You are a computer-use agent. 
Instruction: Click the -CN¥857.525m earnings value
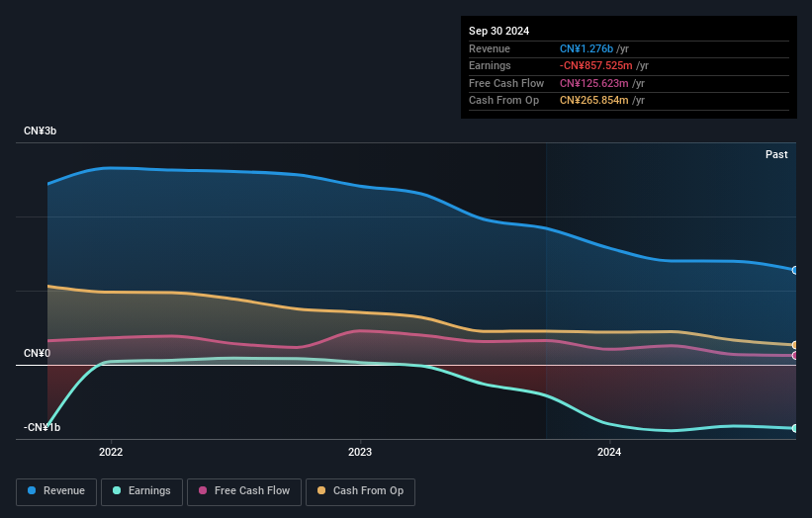pos(595,65)
